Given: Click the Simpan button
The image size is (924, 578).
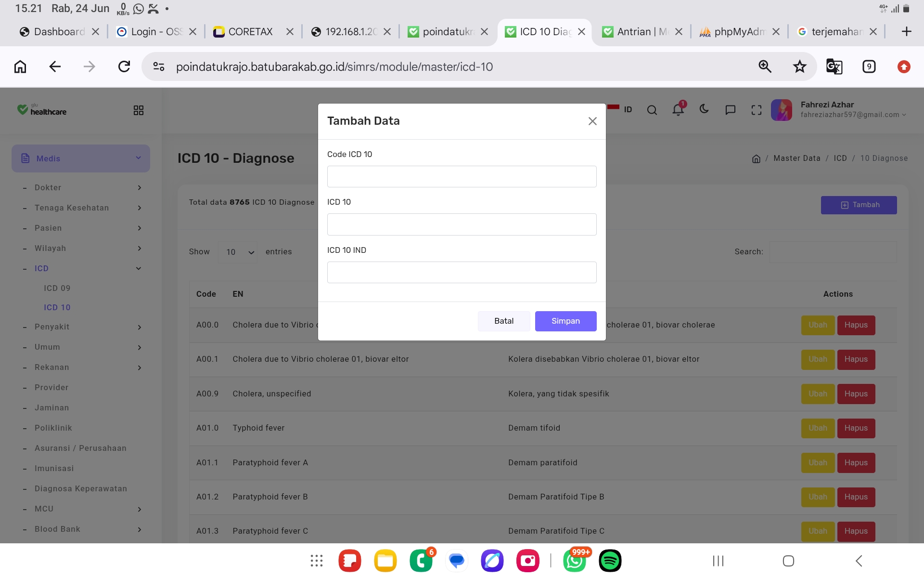Looking at the screenshot, I should 565,321.
